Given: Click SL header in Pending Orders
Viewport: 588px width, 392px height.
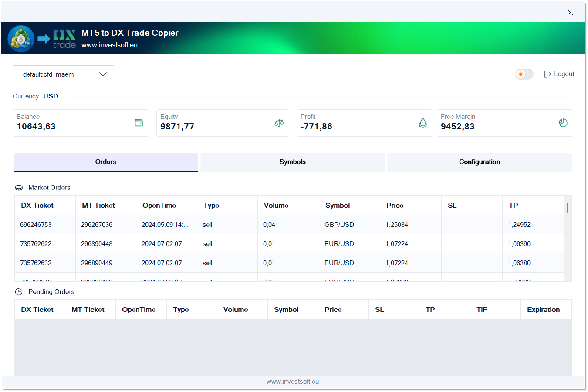Looking at the screenshot, I should click(394, 310).
